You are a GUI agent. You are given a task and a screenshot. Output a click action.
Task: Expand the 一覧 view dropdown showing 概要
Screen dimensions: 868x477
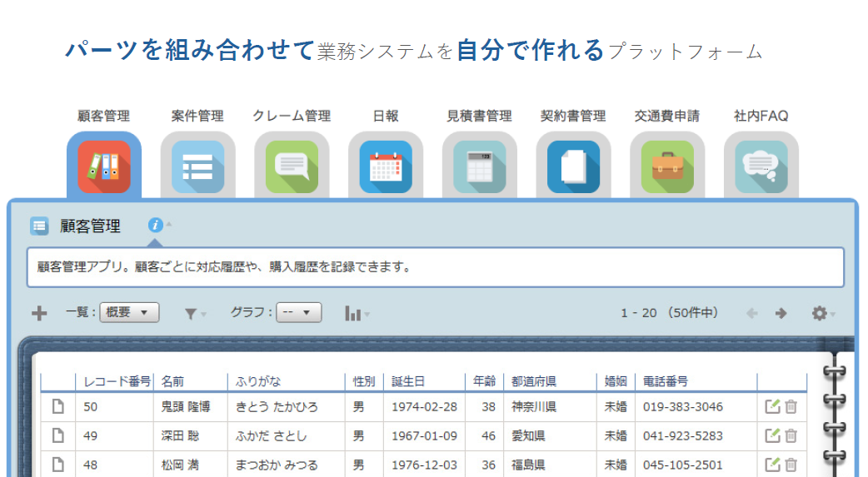point(129,313)
